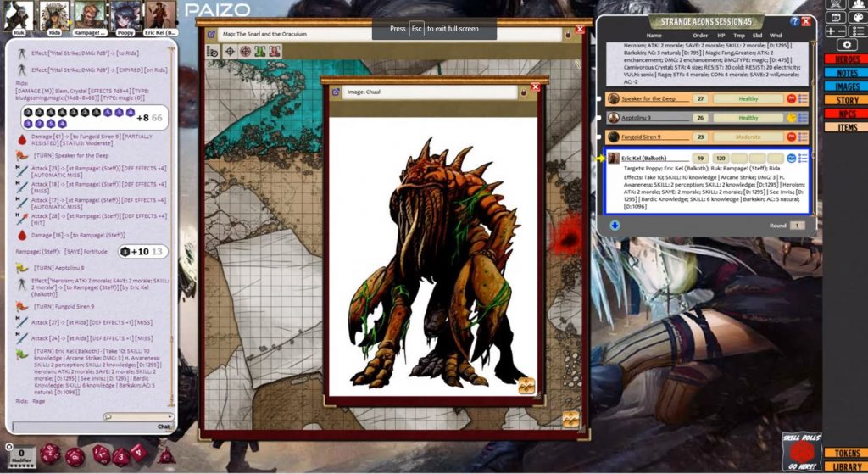Viewport: 868px width, 474px height.
Task: Click Speaker for the Deep's red foe face
Action: click(791, 98)
